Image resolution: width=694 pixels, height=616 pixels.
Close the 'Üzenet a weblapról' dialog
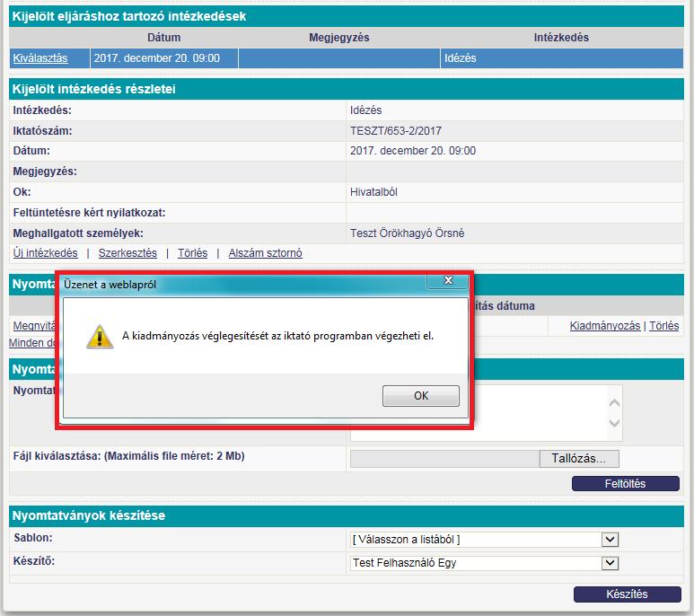tap(448, 280)
